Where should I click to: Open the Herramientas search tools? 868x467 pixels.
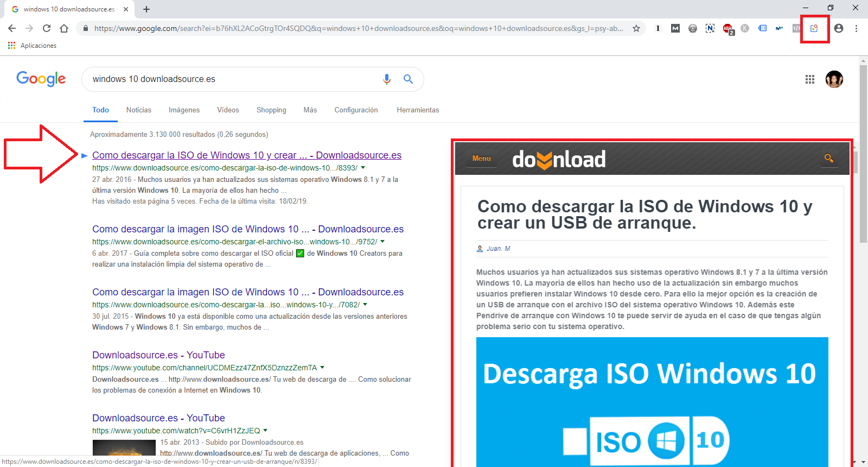(418, 110)
